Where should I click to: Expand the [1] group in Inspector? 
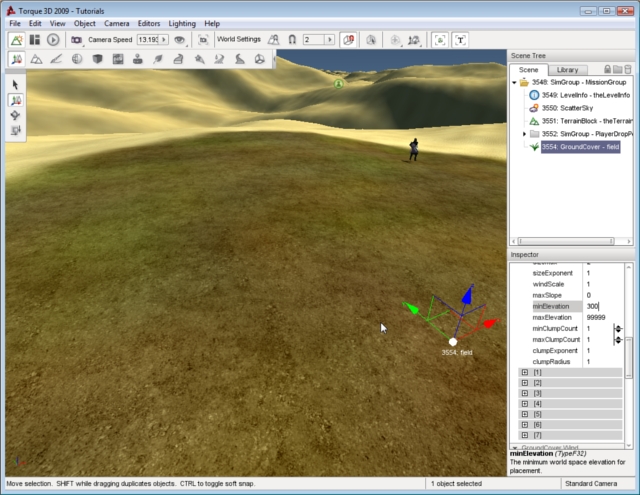coord(525,372)
